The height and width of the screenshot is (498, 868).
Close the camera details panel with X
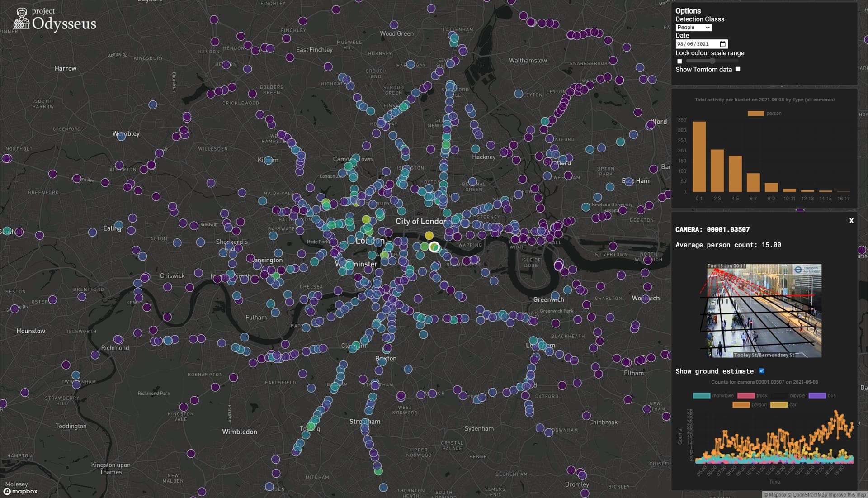click(x=851, y=221)
